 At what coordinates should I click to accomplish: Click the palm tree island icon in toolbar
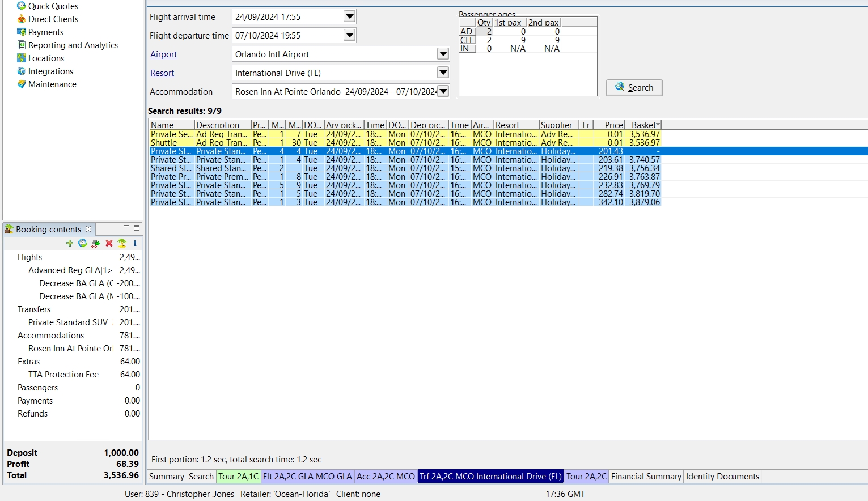pos(122,243)
